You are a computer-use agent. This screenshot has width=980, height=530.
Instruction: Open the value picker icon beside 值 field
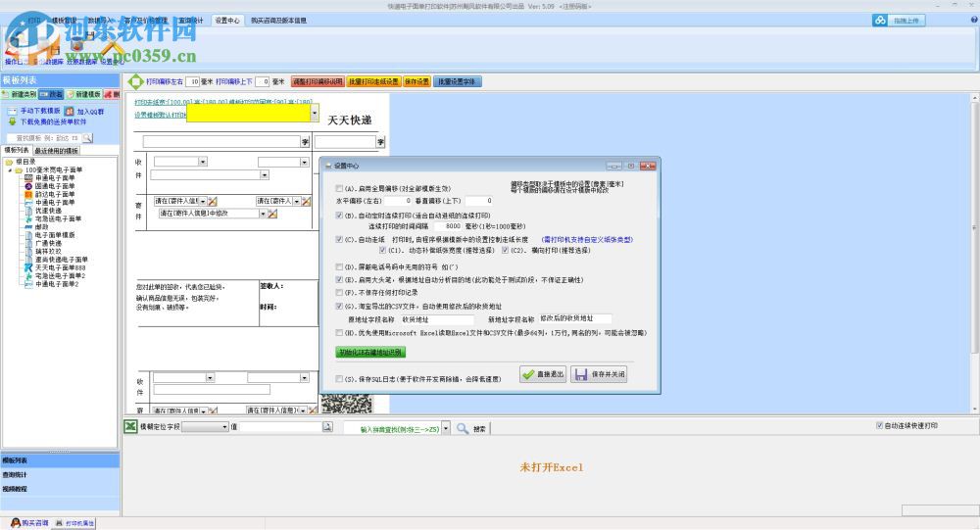click(327, 426)
